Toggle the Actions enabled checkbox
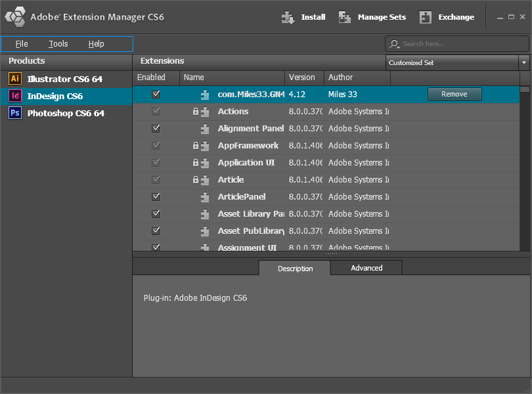This screenshot has height=394, width=532. (156, 112)
